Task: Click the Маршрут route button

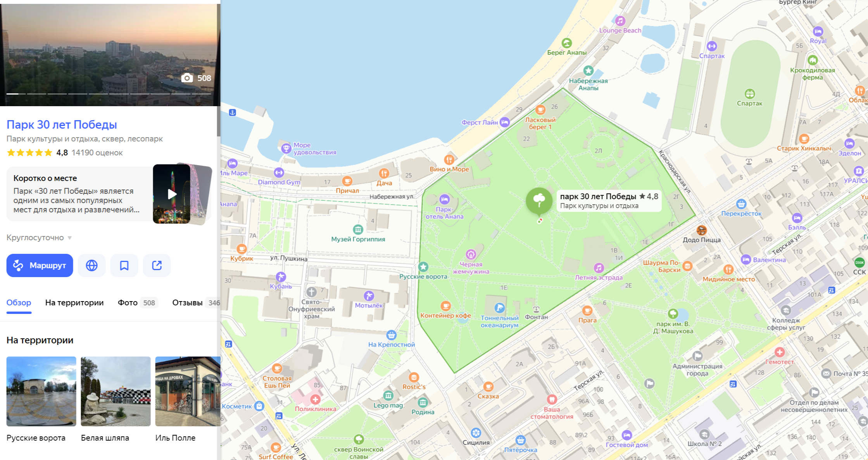Action: (x=40, y=265)
